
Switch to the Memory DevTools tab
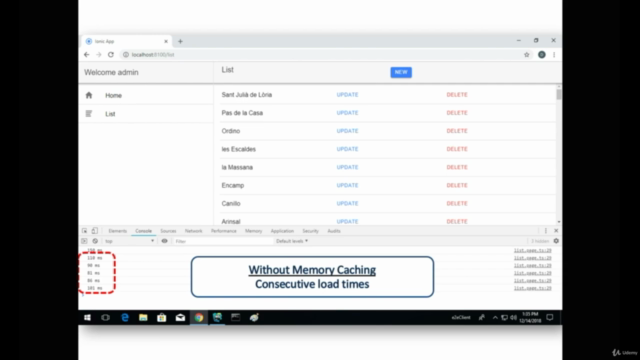(253, 231)
